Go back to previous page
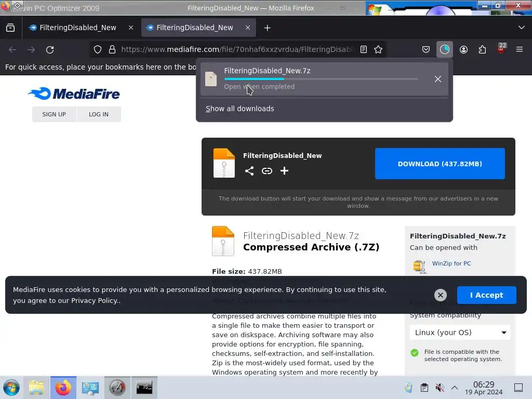The width and height of the screenshot is (532, 399). pos(12,49)
